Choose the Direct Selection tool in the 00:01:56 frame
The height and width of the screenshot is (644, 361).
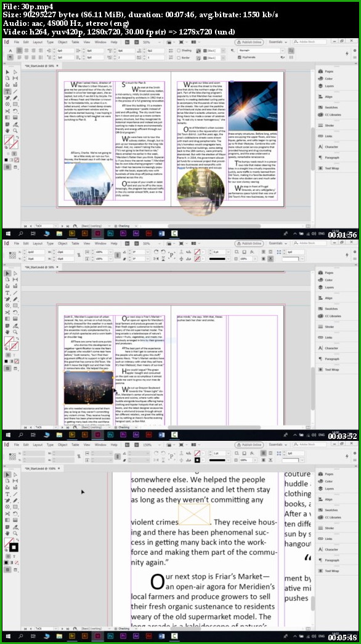(15, 72)
